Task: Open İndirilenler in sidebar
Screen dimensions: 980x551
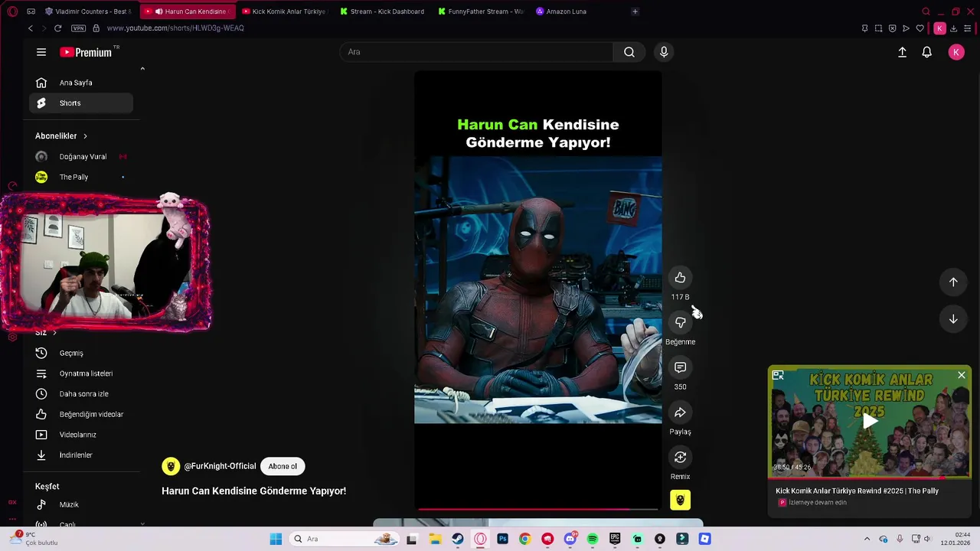Action: (81, 455)
